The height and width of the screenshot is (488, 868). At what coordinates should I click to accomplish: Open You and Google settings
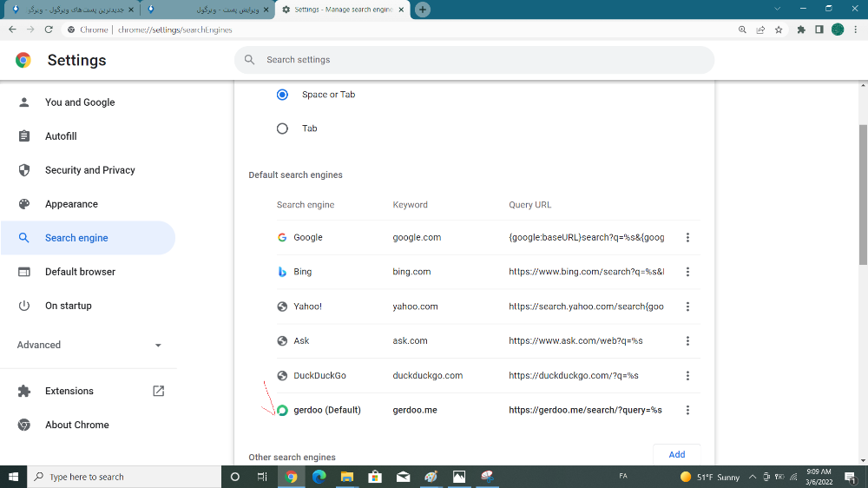[x=80, y=102]
